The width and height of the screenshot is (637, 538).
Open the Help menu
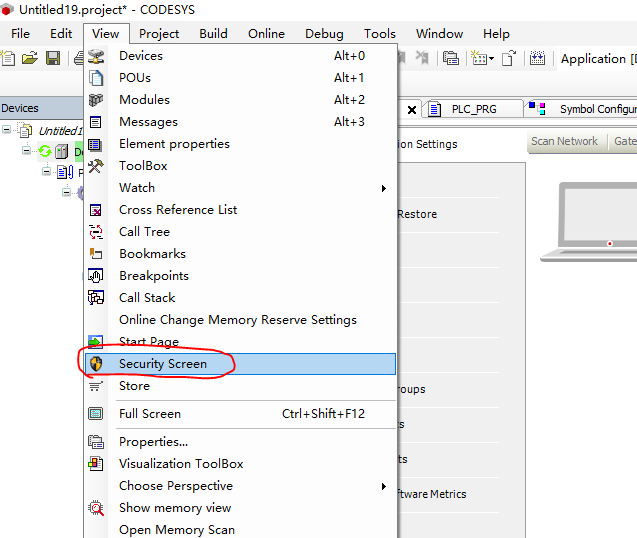(496, 34)
